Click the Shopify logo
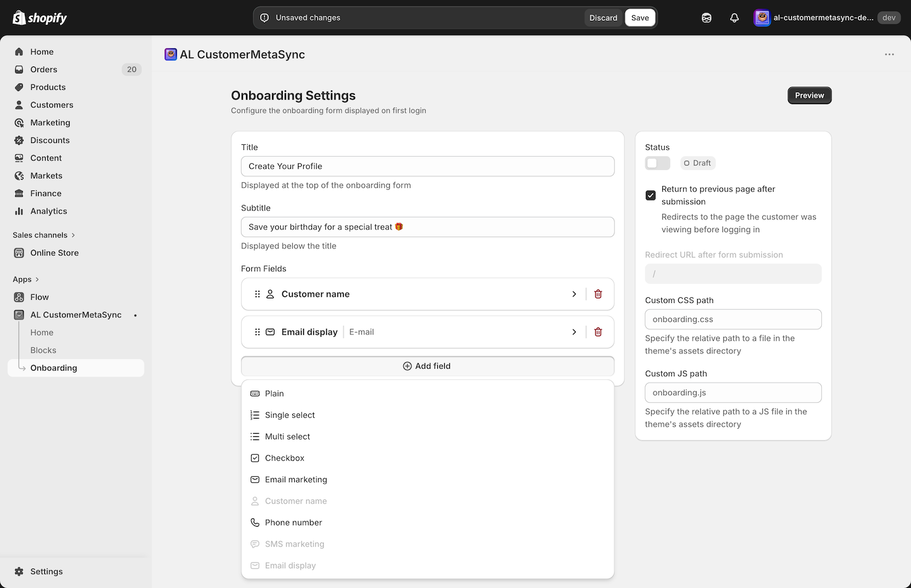Viewport: 911px width, 588px height. (40, 18)
